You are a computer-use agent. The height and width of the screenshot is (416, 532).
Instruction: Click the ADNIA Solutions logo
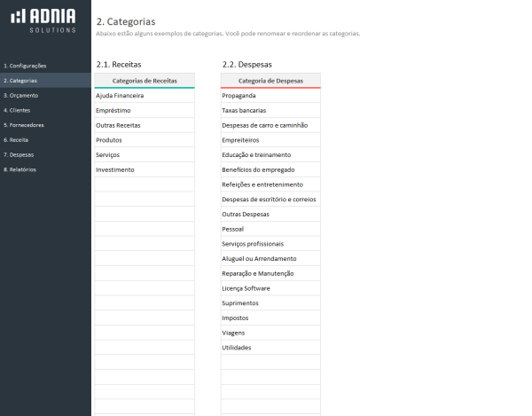point(44,20)
